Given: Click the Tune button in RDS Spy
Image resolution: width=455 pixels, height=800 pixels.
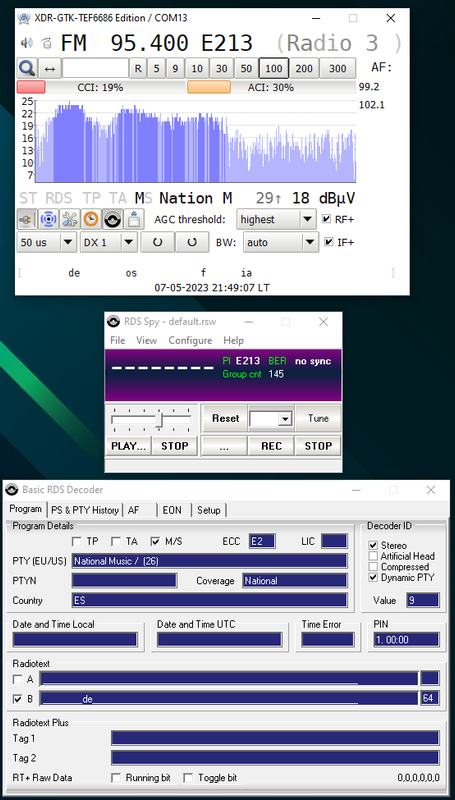Looking at the screenshot, I should [318, 418].
